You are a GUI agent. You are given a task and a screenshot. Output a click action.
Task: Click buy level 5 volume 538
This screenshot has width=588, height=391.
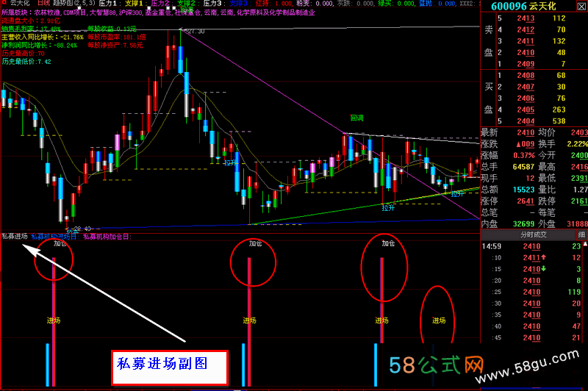(559, 121)
